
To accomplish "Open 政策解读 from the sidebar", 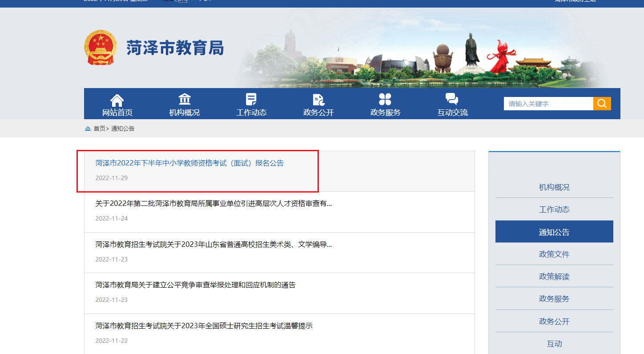I will click(554, 277).
